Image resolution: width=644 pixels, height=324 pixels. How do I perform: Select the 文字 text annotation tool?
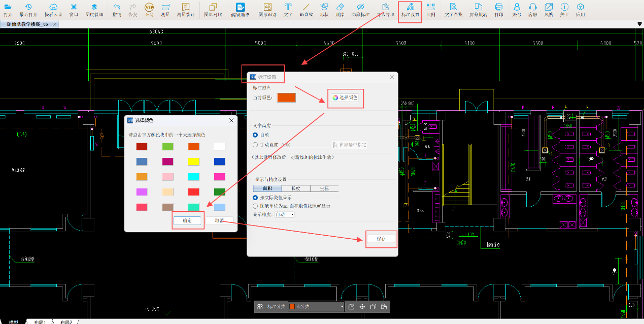coord(288,9)
